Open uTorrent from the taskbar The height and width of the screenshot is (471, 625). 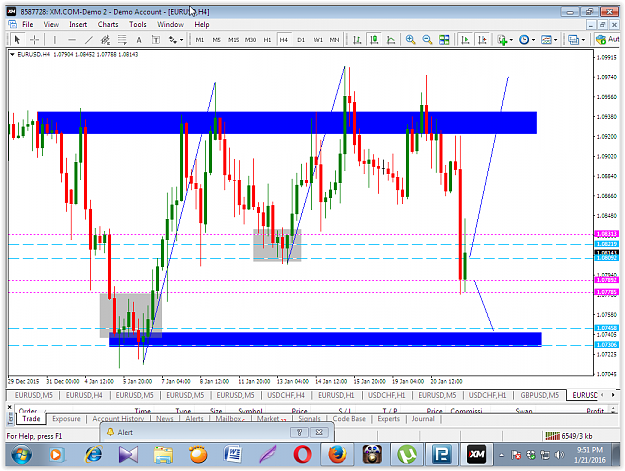pyautogui.click(x=407, y=454)
